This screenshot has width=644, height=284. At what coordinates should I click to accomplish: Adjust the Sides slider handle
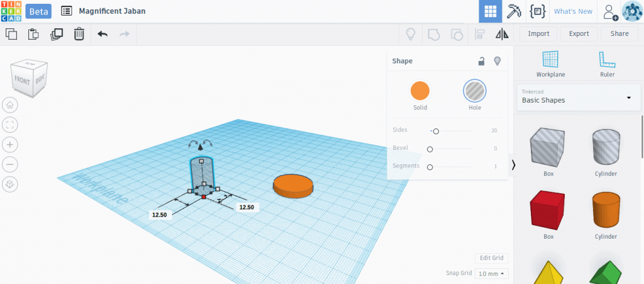(x=436, y=131)
